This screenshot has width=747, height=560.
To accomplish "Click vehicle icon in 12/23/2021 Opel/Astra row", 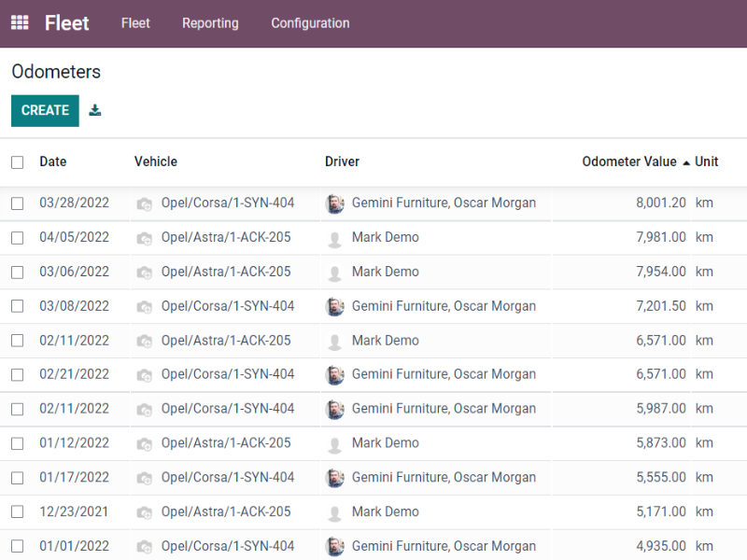I will [145, 512].
